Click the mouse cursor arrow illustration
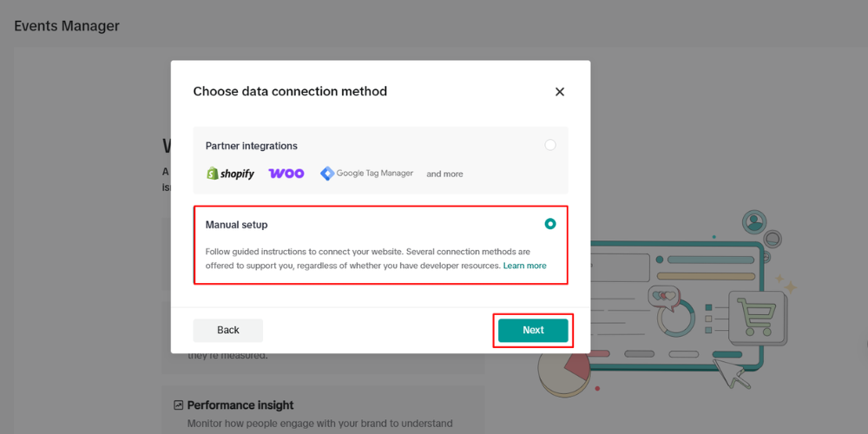The width and height of the screenshot is (868, 434). point(731,373)
